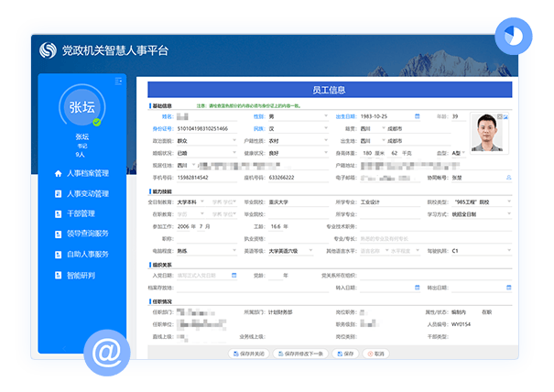Viewport: 554px width, 392px height.
Task: Expand the 性别 dropdown
Action: click(x=325, y=117)
